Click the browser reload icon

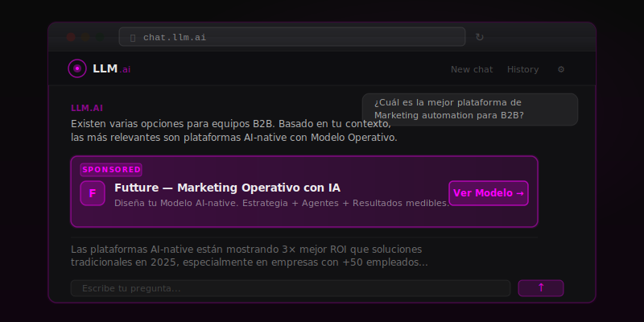479,37
